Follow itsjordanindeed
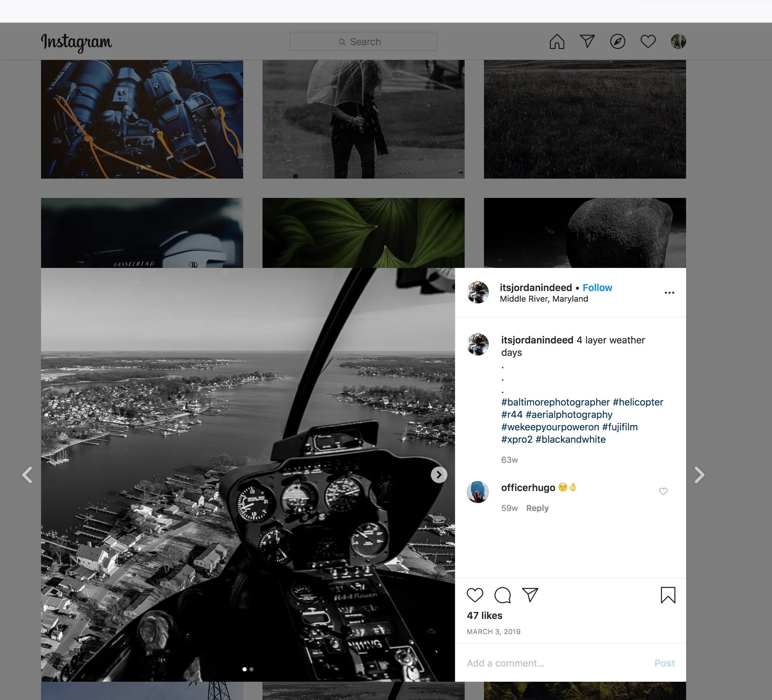The height and width of the screenshot is (700, 772). [597, 288]
